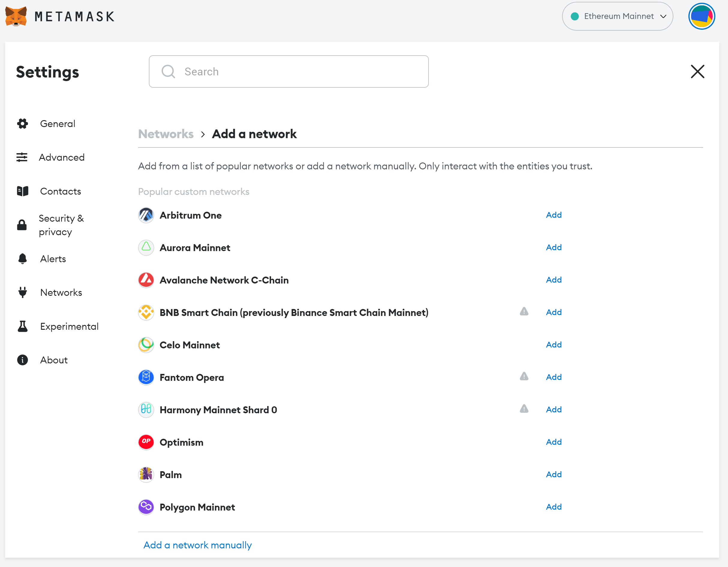Click warning icon next to Fantom Opera
Viewport: 728px width, 567px height.
click(x=524, y=377)
